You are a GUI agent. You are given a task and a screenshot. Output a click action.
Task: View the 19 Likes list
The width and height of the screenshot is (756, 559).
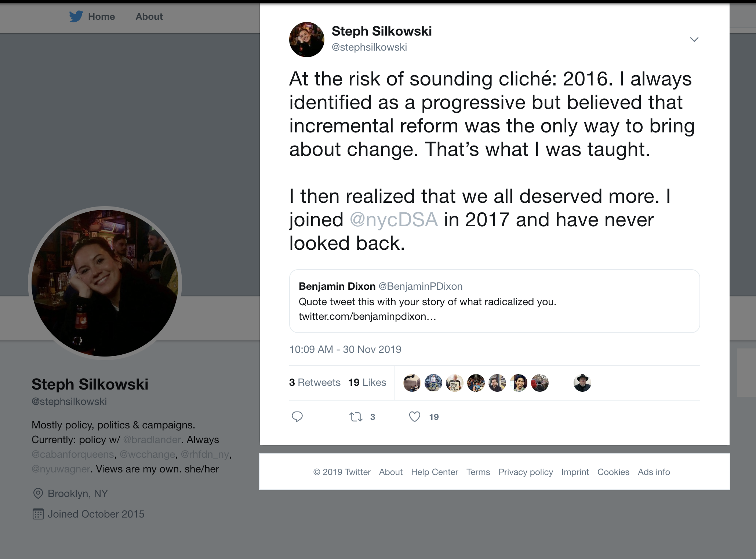coord(367,383)
